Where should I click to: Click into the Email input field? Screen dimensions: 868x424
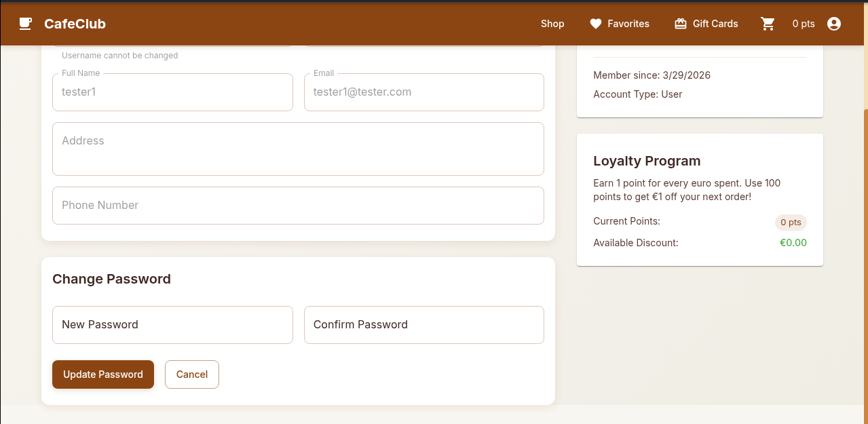pyautogui.click(x=423, y=92)
